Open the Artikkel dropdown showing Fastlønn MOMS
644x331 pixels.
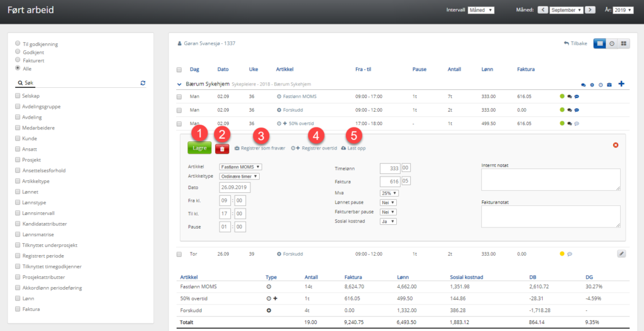coord(241,167)
